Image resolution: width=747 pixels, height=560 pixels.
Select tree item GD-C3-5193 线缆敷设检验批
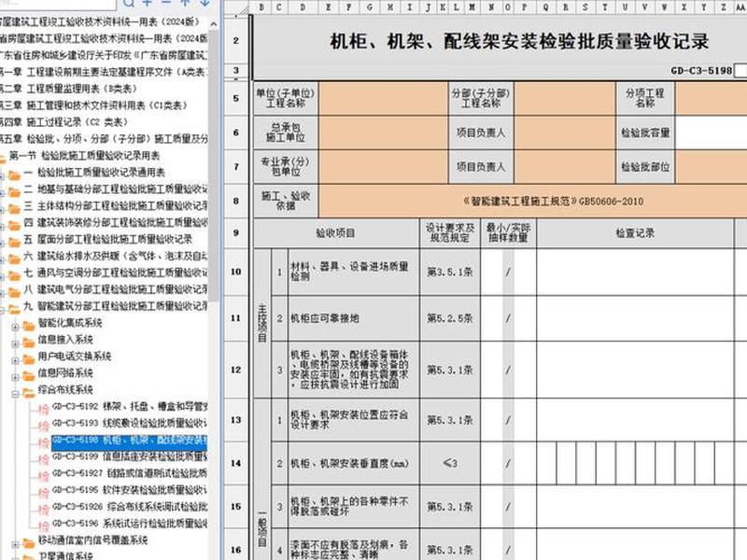(130, 423)
